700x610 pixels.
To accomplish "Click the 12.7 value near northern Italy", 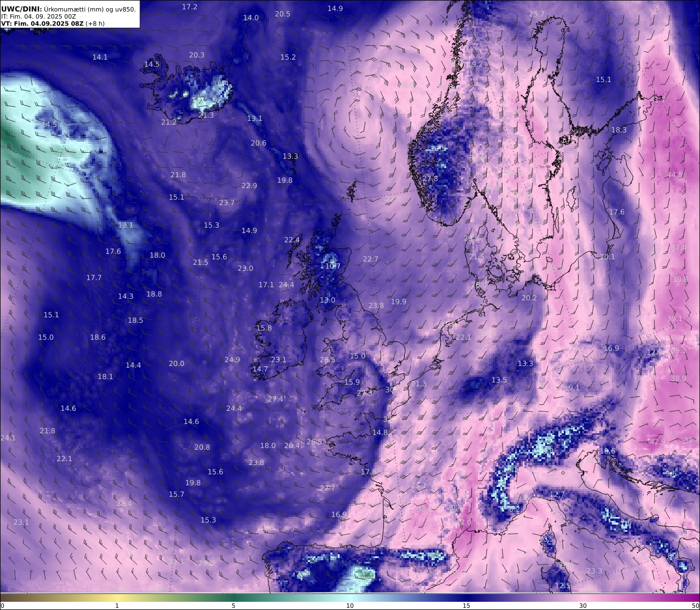I will (557, 495).
